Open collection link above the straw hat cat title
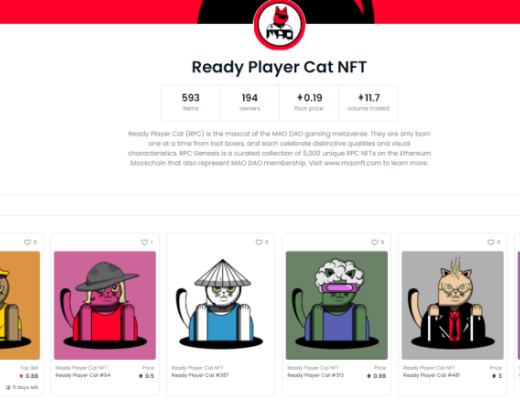 coord(197,368)
